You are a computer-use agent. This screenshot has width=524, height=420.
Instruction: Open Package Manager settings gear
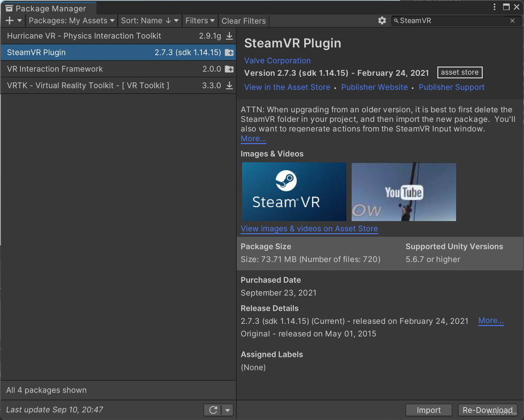(382, 20)
